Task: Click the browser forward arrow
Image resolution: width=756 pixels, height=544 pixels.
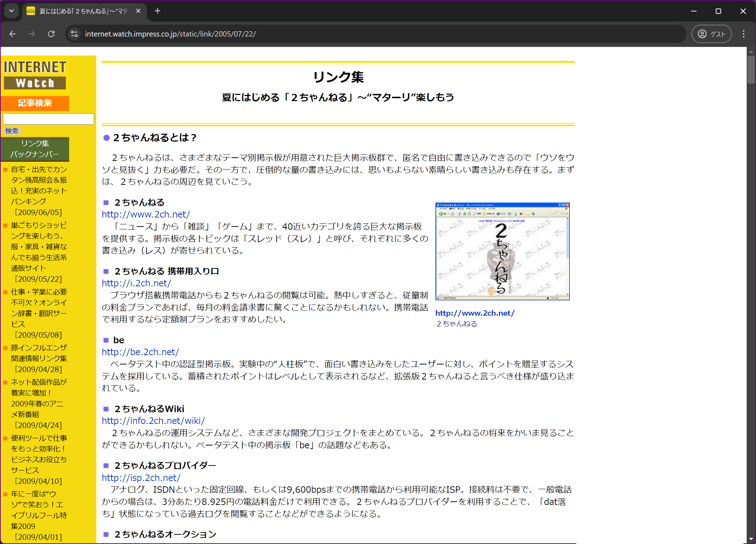Action: pyautogui.click(x=32, y=34)
